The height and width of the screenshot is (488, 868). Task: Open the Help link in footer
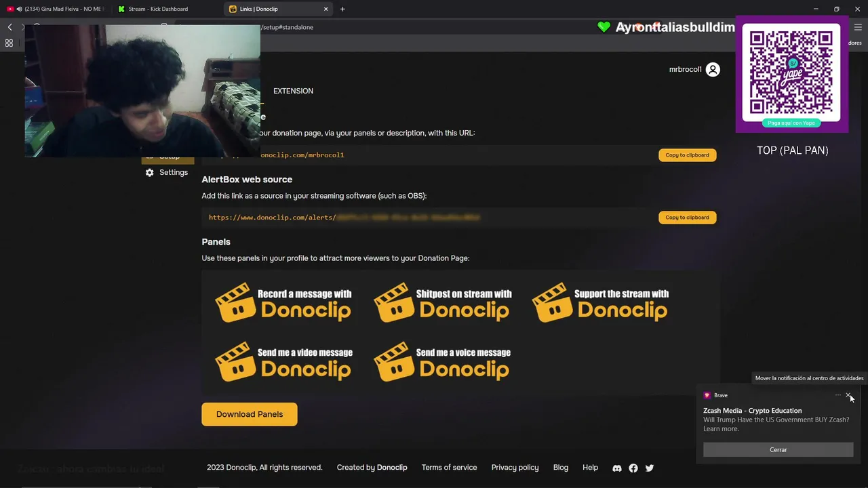[x=590, y=468]
